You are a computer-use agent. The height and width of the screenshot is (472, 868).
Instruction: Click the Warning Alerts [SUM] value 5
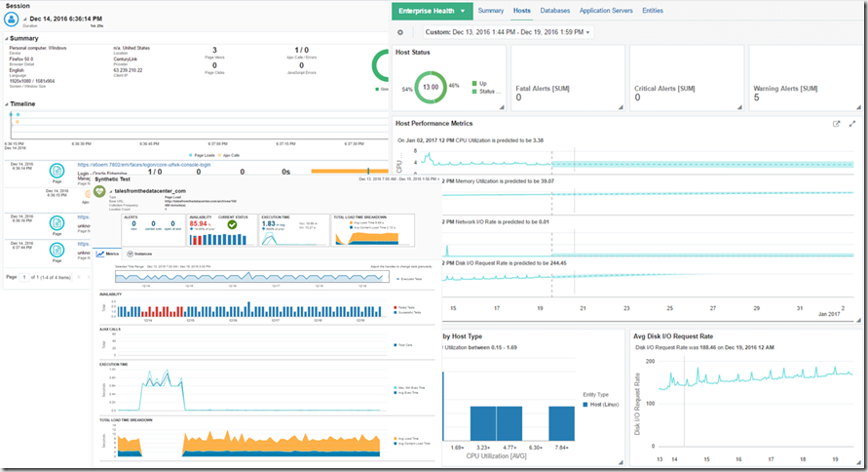coord(756,98)
